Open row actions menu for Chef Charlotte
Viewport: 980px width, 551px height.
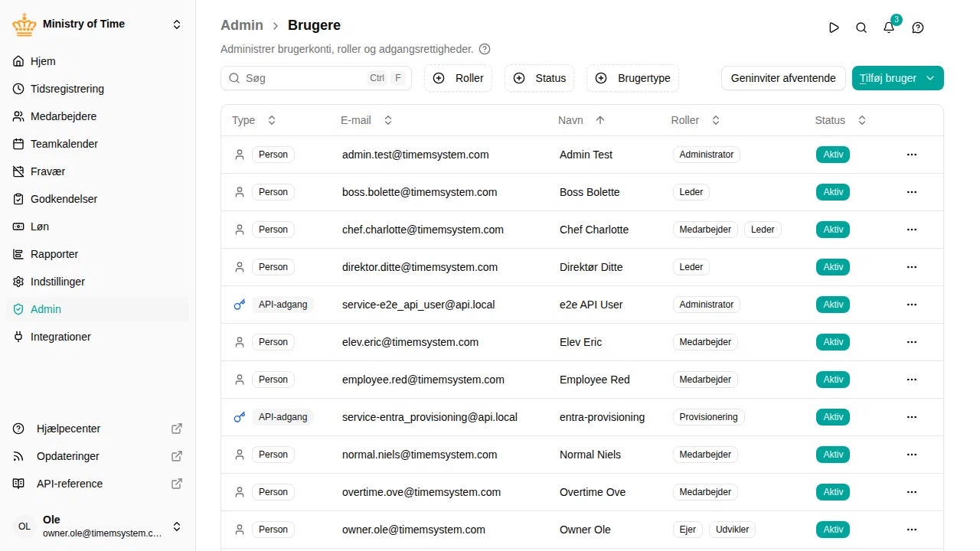(x=912, y=230)
